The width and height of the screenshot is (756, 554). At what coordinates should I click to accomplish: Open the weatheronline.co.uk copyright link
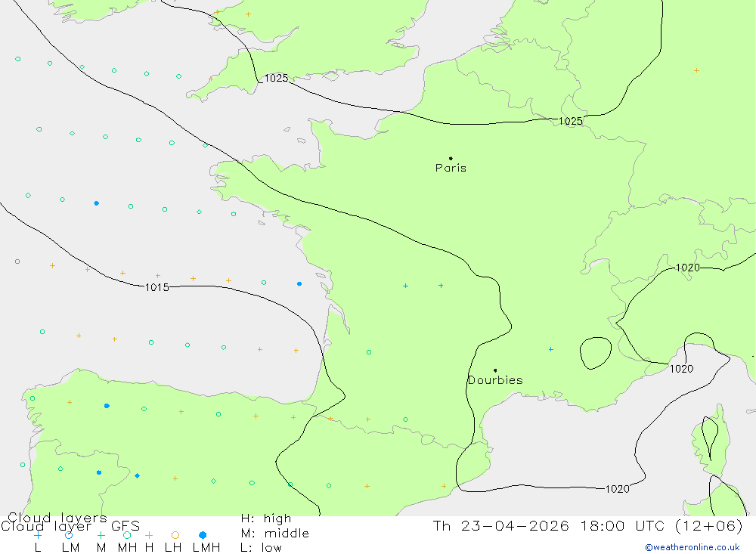pyautogui.click(x=692, y=547)
